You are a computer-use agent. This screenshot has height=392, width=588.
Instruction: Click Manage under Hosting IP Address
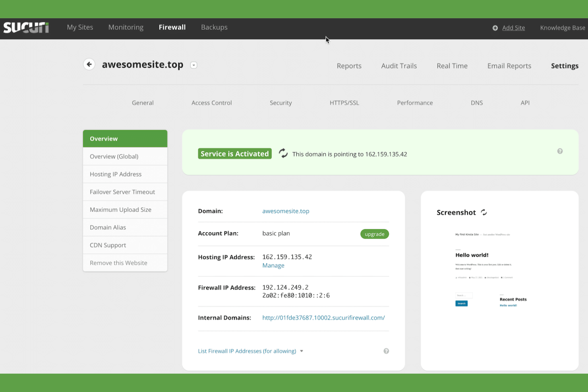coord(273,266)
